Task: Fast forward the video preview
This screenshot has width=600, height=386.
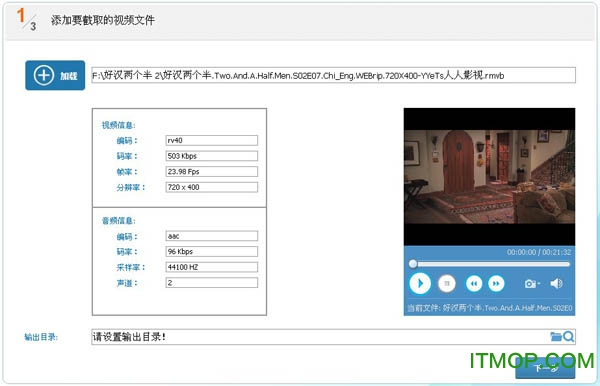Action: (496, 283)
